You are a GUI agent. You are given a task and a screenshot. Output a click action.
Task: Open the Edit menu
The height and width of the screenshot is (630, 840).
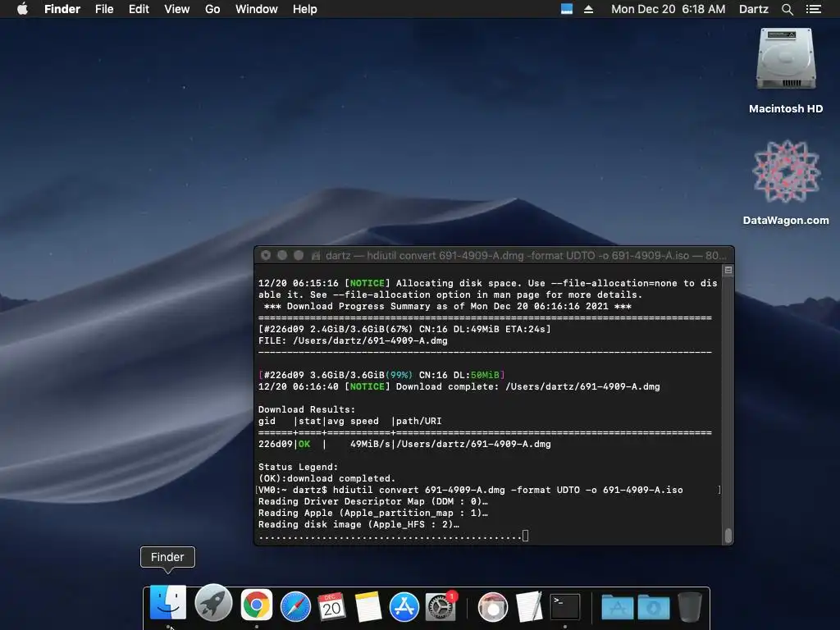pos(139,9)
